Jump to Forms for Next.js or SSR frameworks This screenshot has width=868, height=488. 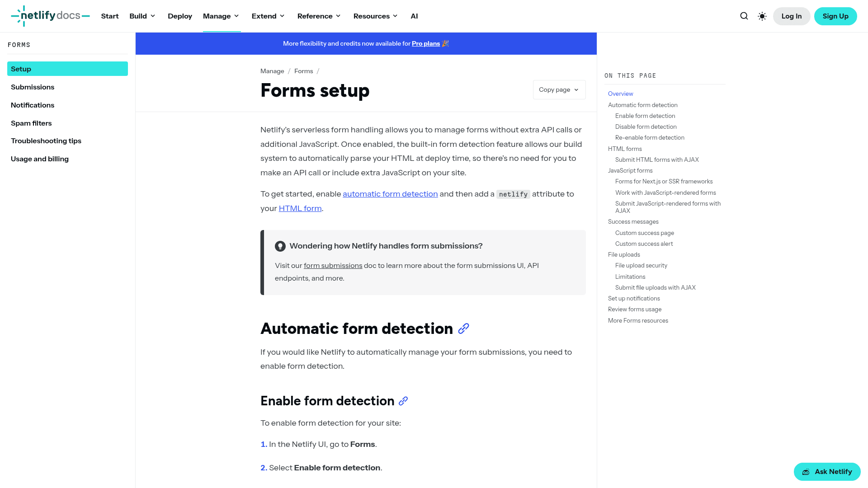(664, 181)
